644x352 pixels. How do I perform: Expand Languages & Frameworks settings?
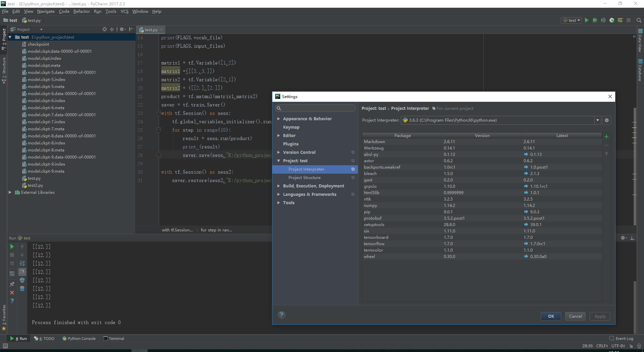(x=278, y=194)
